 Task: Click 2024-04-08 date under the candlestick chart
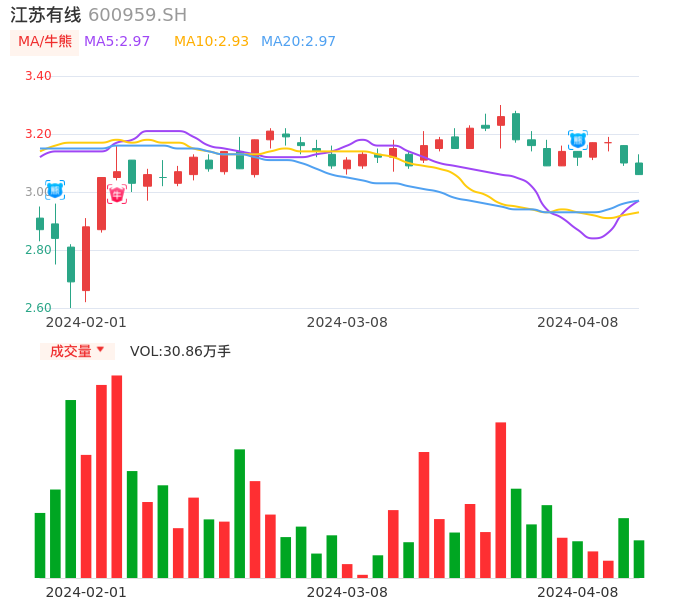pos(578,322)
